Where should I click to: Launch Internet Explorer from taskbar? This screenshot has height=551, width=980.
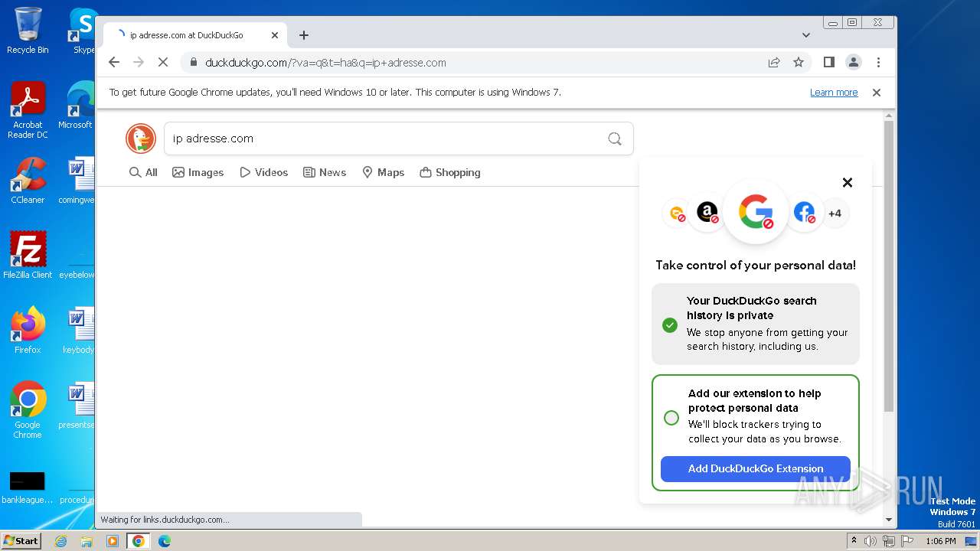click(61, 541)
